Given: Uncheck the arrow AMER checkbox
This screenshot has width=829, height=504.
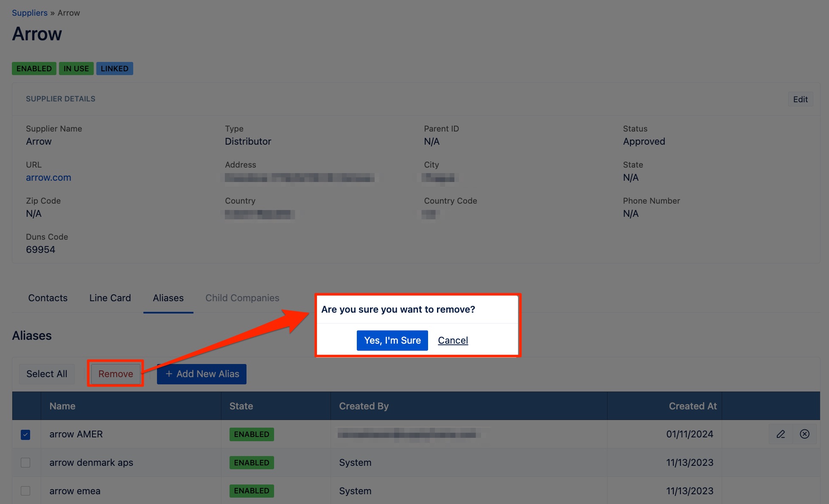Looking at the screenshot, I should pyautogui.click(x=25, y=434).
